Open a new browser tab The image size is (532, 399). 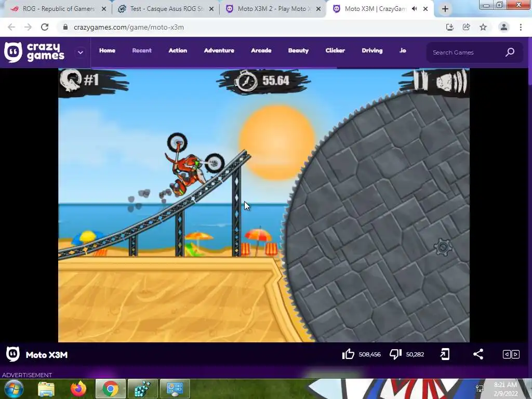[x=445, y=9]
